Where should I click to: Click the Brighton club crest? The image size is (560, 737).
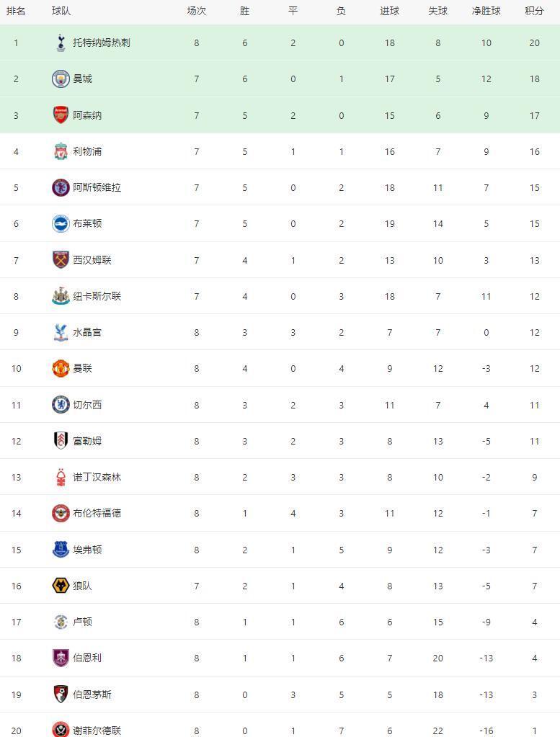coord(61,223)
